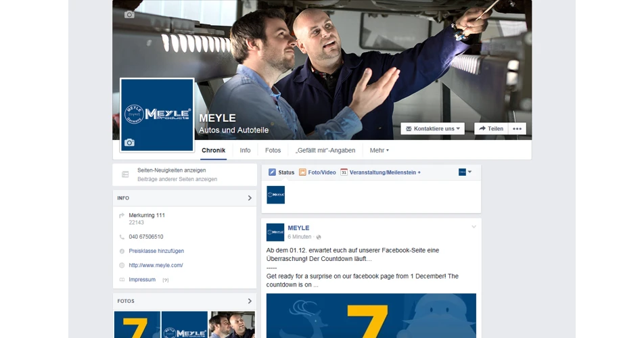644x338 pixels.
Task: Click the MEYLE page title on cover
Action: coord(217,118)
